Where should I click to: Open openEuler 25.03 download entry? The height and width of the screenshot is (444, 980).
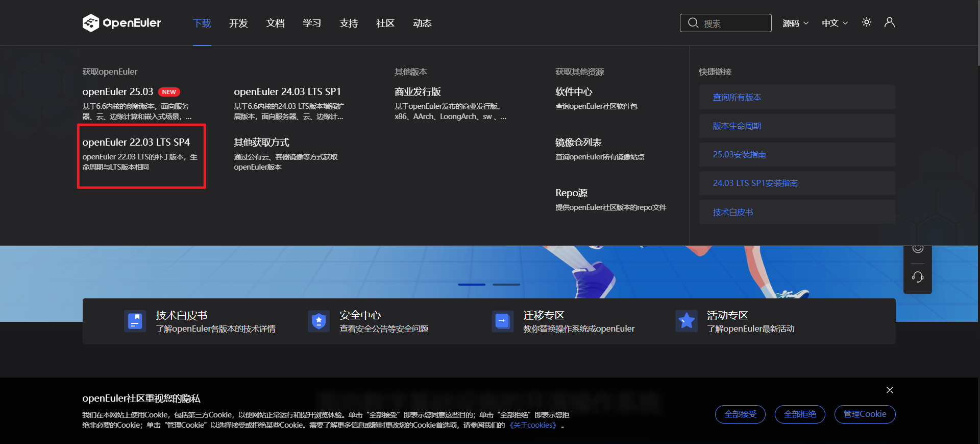point(118,92)
